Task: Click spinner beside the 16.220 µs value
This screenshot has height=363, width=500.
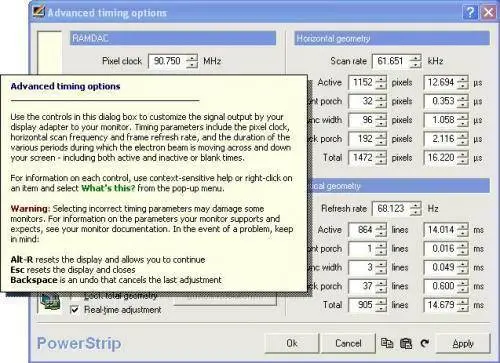Action: [x=463, y=157]
